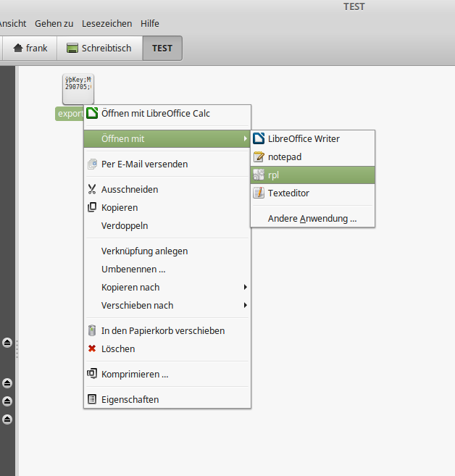This screenshot has height=476, width=455.
Task: Click the trash can icon
Action: tap(92, 330)
